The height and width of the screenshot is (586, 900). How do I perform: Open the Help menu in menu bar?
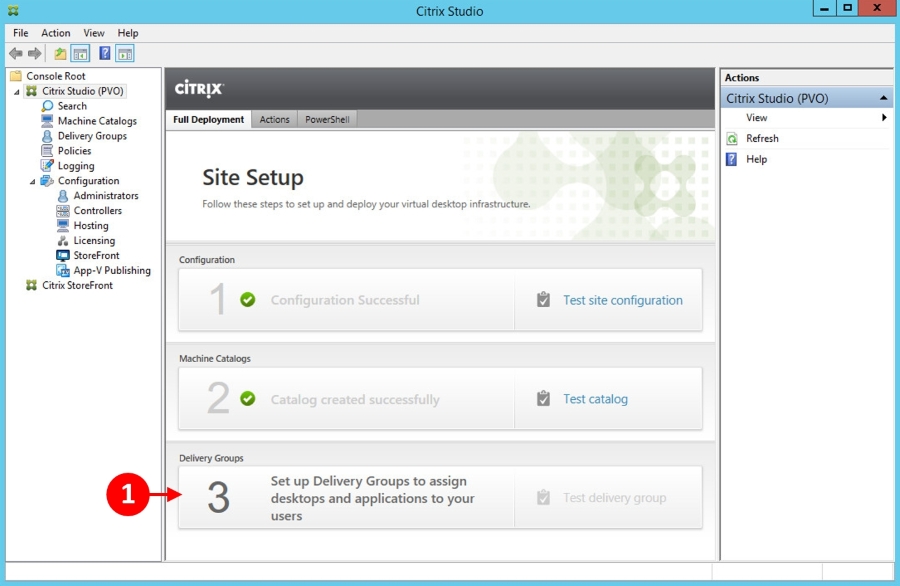128,33
